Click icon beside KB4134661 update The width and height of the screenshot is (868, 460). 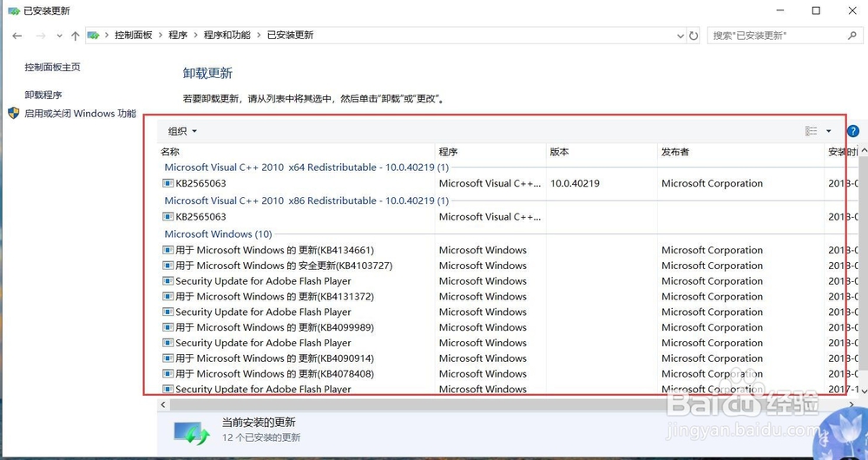pyautogui.click(x=168, y=250)
